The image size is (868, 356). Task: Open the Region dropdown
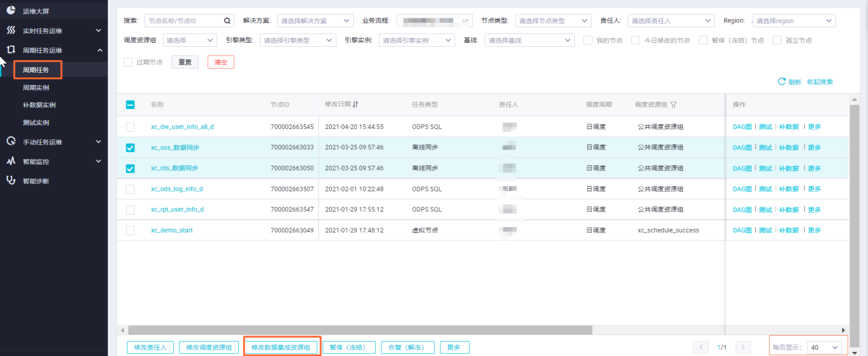pos(794,20)
